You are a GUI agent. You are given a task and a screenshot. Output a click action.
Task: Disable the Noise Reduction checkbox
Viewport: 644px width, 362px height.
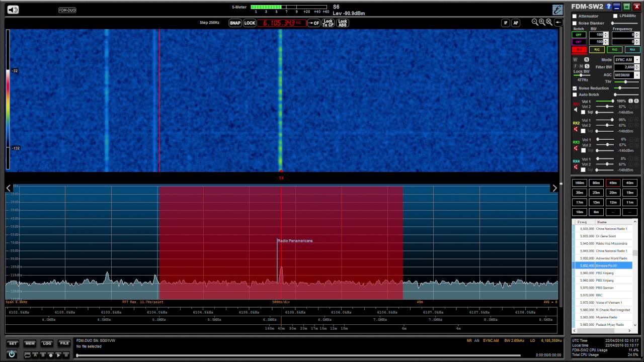coord(575,88)
